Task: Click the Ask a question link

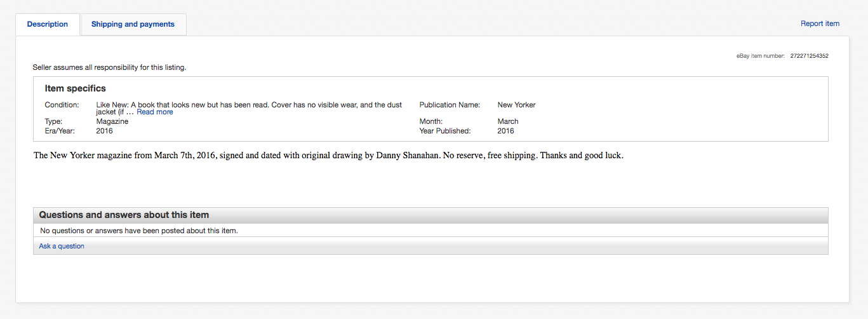Action: [62, 246]
